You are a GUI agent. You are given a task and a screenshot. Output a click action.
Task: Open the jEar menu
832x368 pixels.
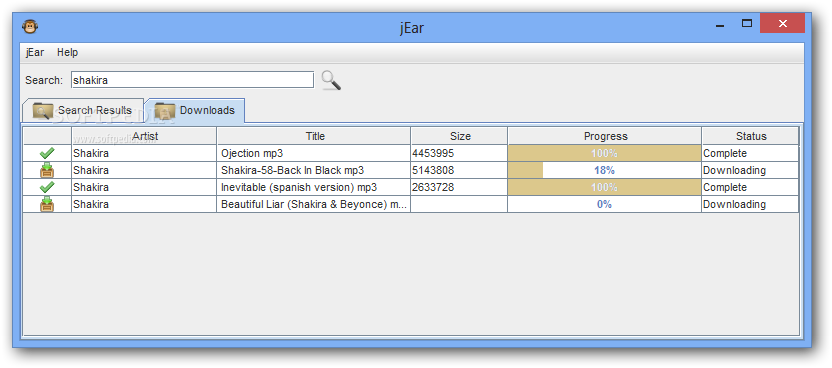point(35,52)
